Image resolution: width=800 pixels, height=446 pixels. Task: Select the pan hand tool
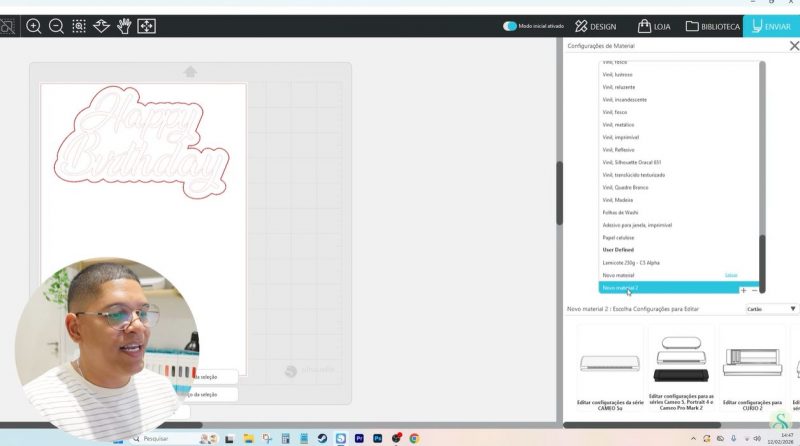tap(124, 26)
